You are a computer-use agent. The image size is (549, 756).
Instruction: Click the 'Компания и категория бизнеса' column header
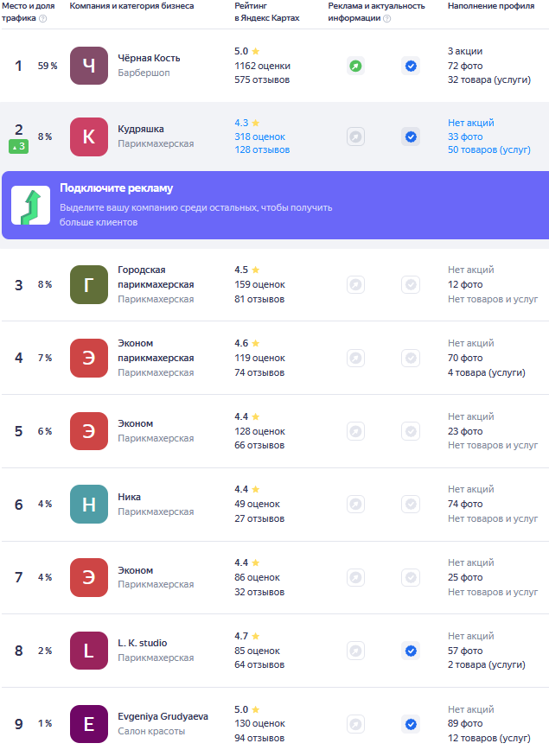tap(131, 6)
